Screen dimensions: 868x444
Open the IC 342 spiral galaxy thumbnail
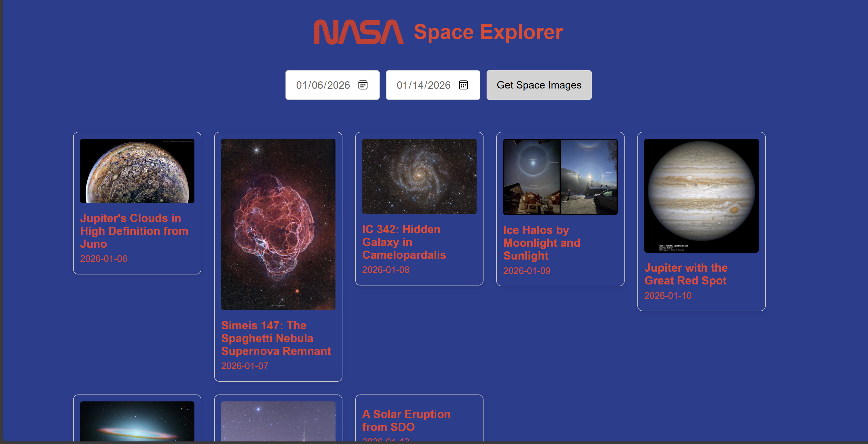click(x=419, y=176)
